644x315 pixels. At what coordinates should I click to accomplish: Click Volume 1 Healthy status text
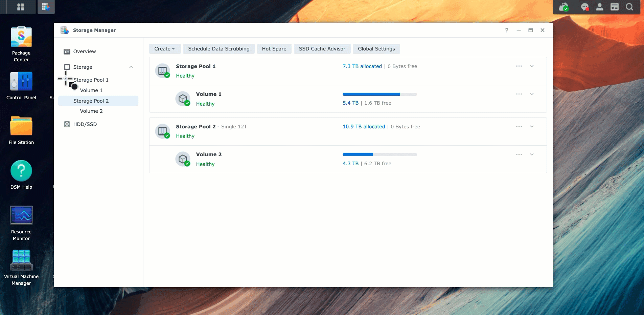(205, 104)
